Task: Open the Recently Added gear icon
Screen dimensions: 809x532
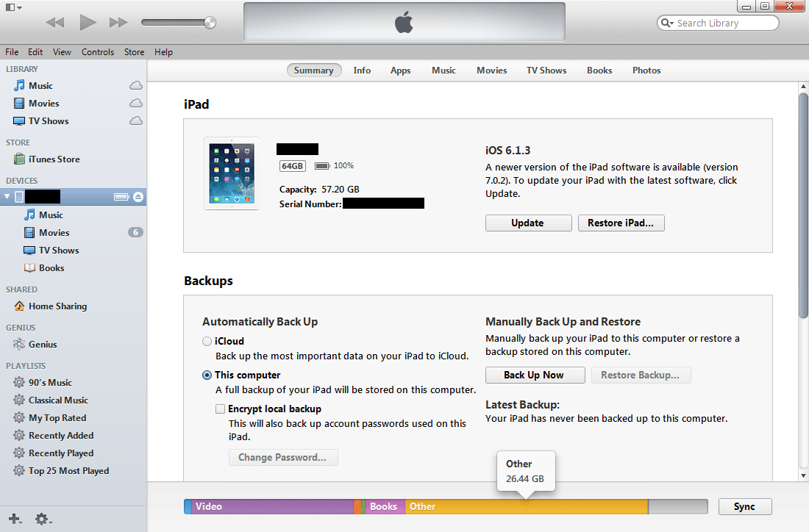Action: (x=19, y=435)
